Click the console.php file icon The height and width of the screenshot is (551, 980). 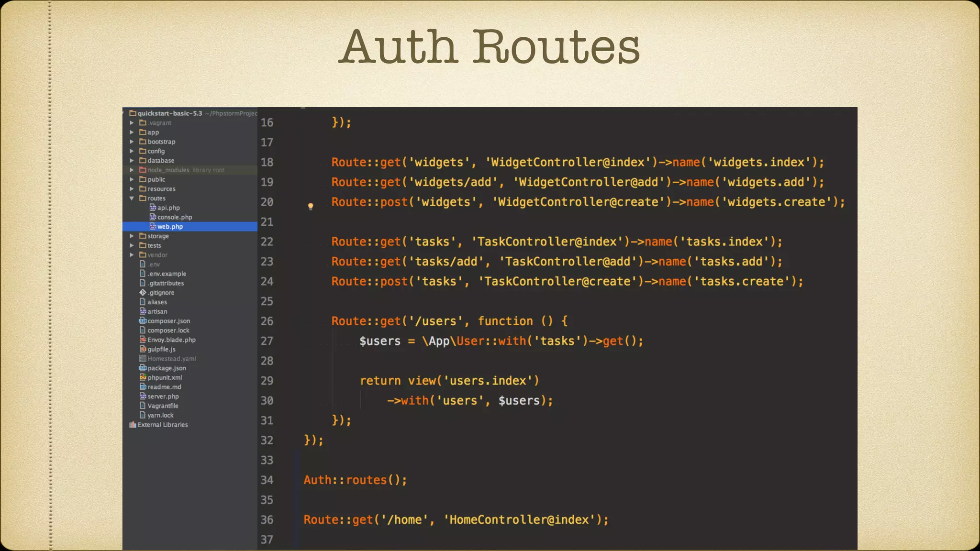tap(153, 217)
